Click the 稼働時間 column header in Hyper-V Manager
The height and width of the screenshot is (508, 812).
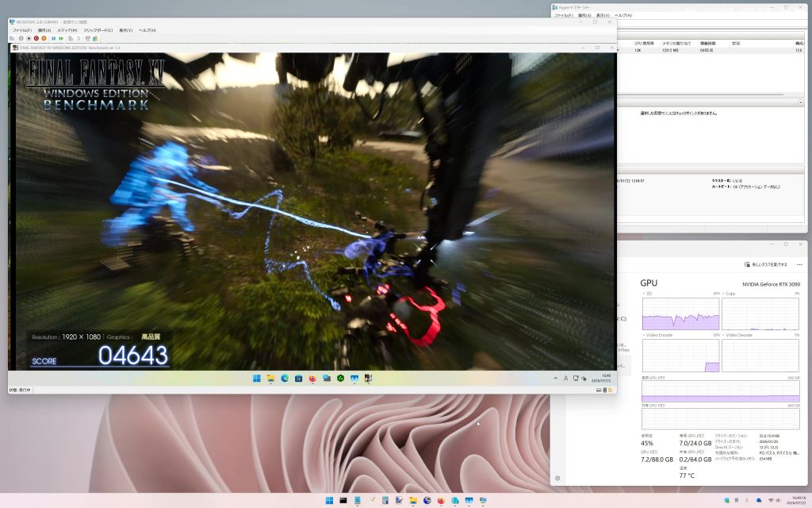click(707, 44)
